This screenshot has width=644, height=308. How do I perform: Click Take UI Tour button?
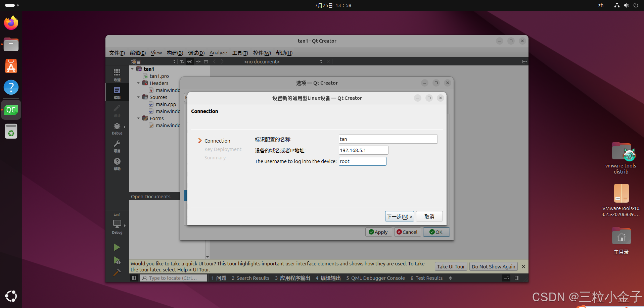point(451,266)
